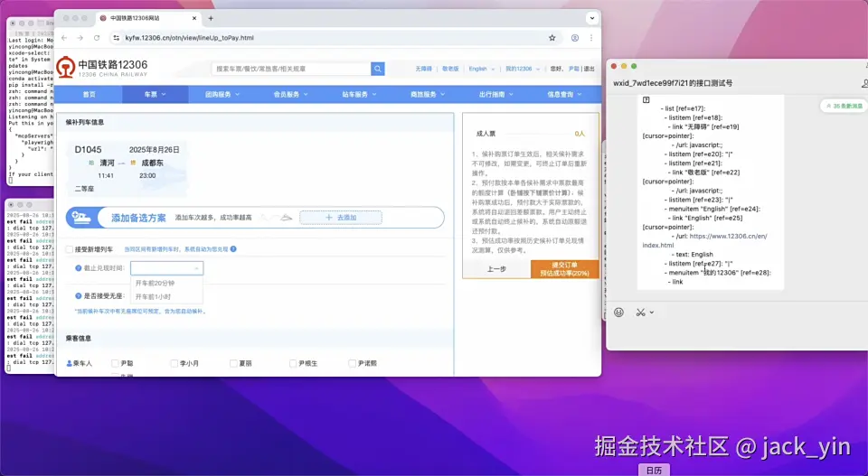Check passenger 尹根生
Screen dimensions: 868x476
[x=293, y=363]
